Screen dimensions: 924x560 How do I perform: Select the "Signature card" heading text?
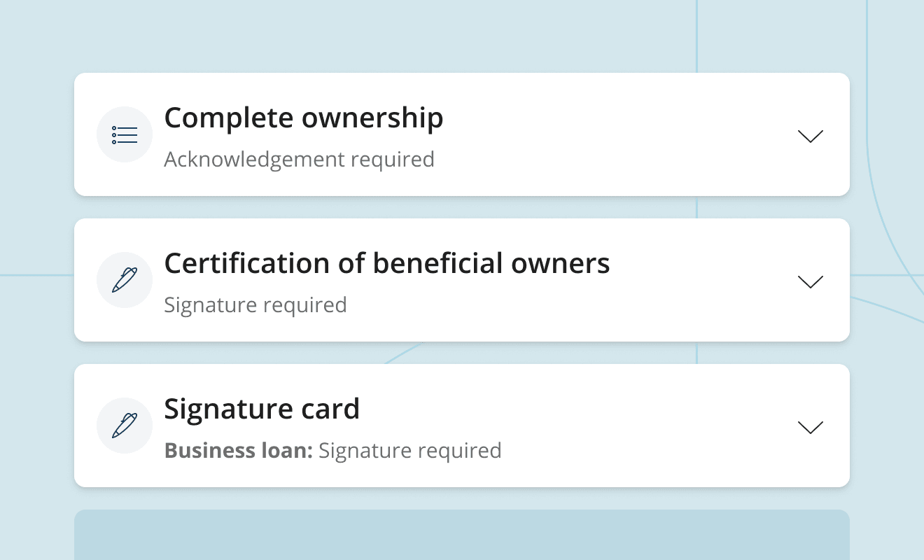click(x=261, y=409)
